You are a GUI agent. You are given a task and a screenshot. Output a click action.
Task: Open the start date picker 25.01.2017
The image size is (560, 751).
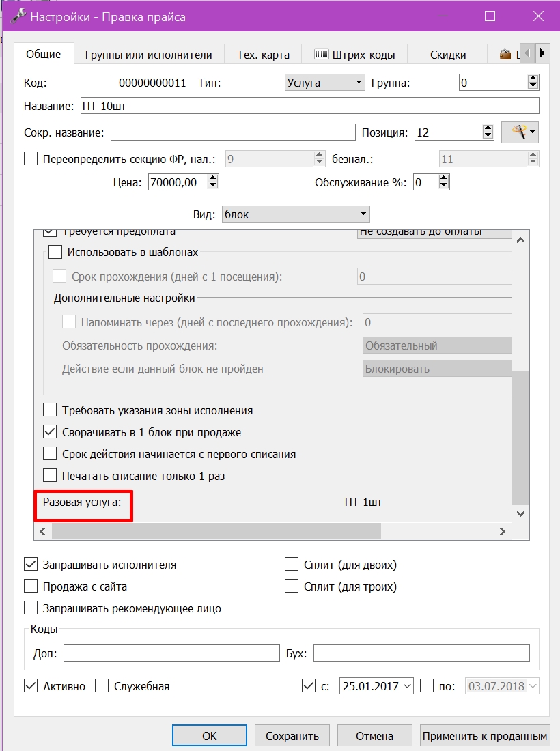(x=376, y=686)
